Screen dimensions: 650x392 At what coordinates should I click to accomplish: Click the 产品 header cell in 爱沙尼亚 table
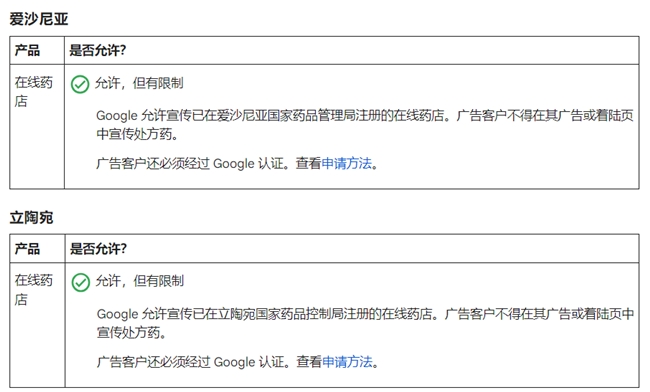coord(37,51)
